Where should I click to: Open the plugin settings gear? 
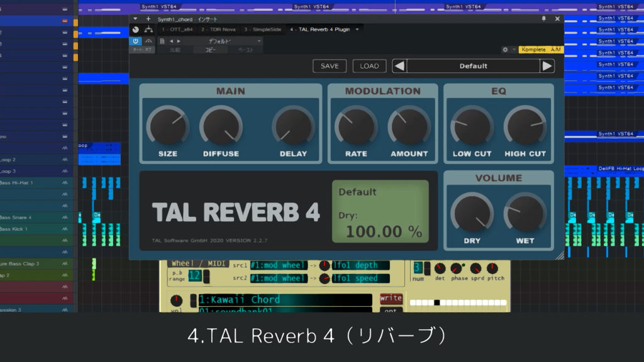click(x=505, y=50)
